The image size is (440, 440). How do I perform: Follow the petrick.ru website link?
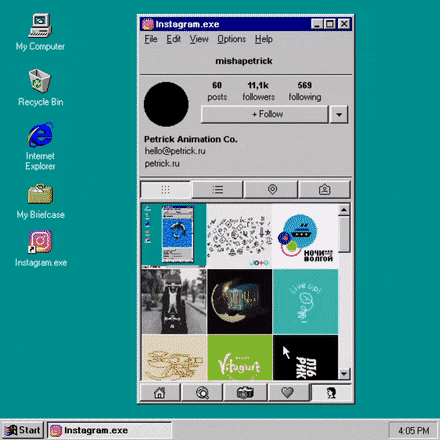click(x=162, y=164)
